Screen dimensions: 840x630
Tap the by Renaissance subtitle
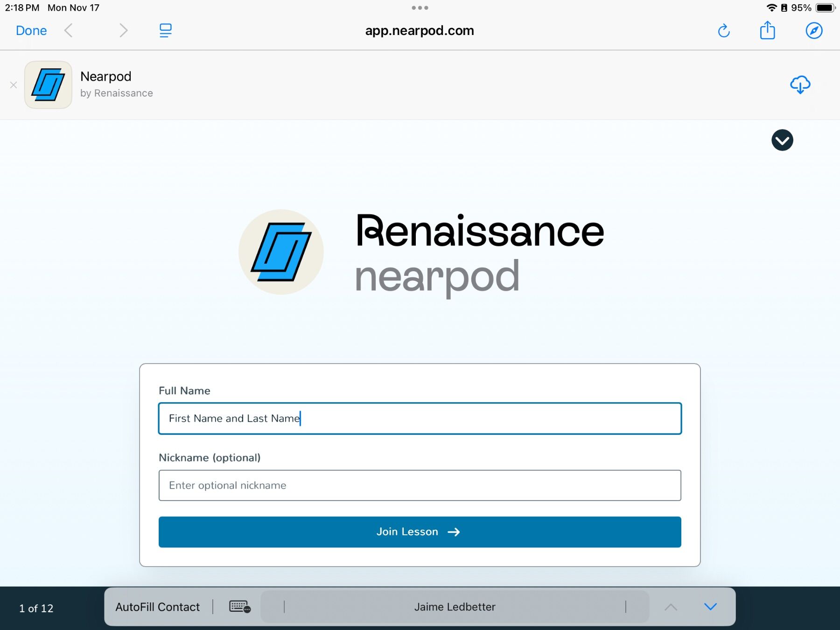(x=117, y=93)
